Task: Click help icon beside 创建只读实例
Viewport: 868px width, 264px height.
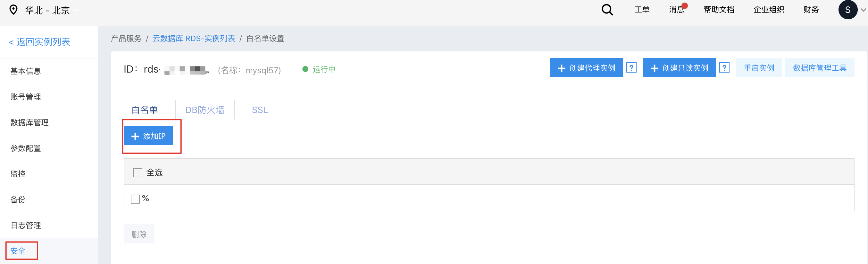Action: [724, 68]
